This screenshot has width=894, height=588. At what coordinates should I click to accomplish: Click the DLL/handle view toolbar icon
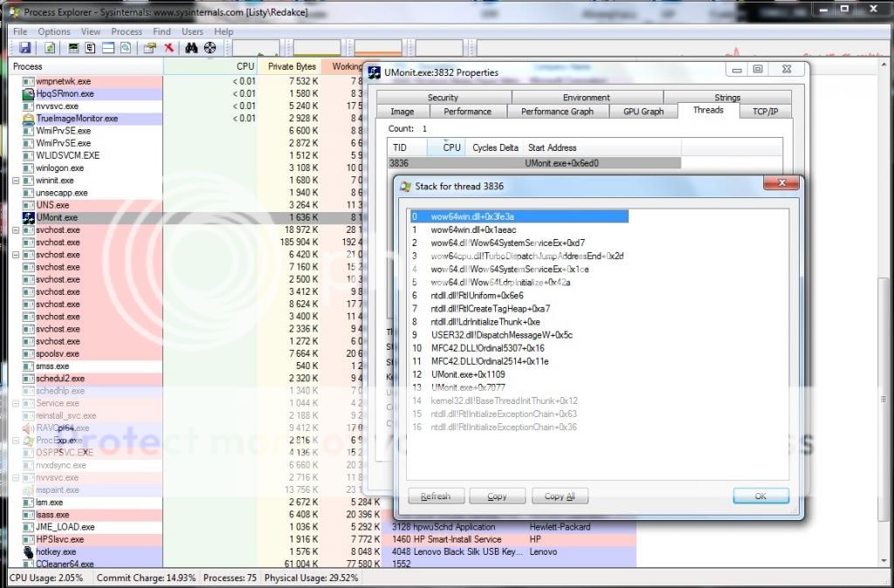click(126, 48)
